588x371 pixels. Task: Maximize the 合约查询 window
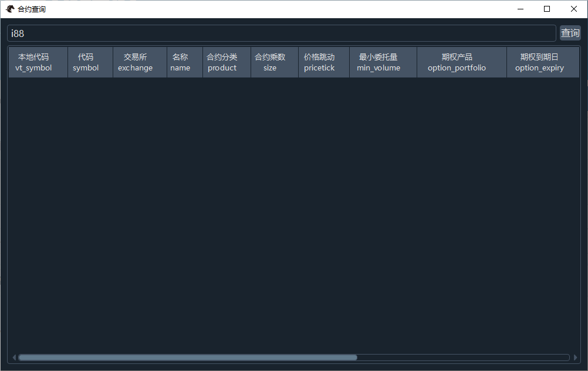547,9
